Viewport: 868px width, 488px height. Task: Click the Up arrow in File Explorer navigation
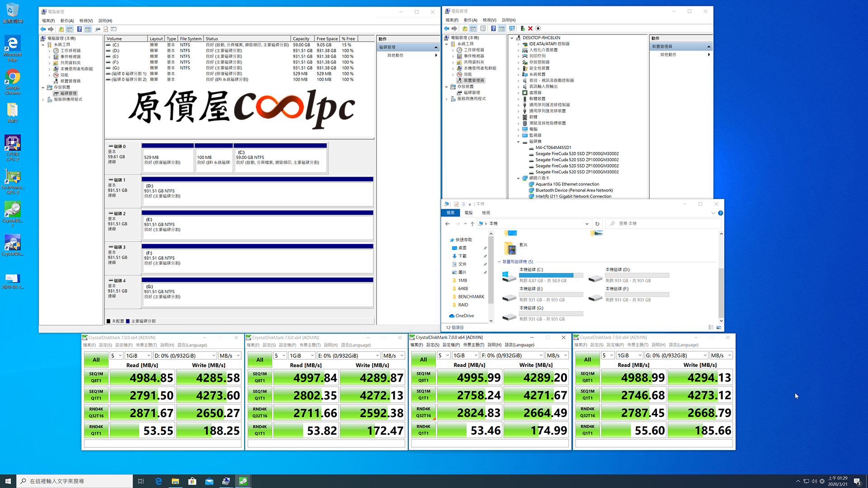point(472,224)
